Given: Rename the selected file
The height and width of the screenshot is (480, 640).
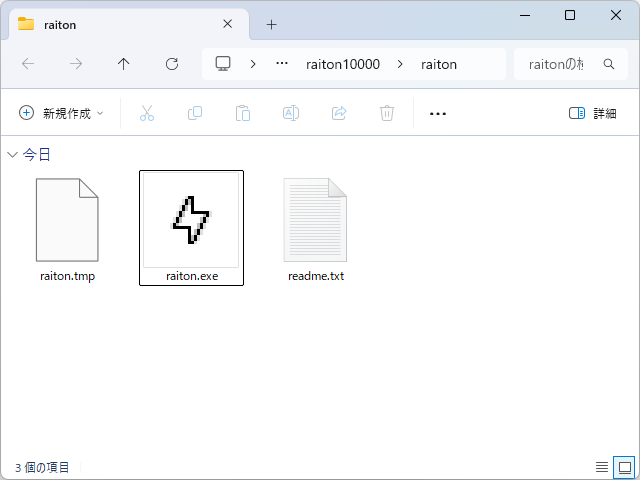Looking at the screenshot, I should [x=291, y=113].
